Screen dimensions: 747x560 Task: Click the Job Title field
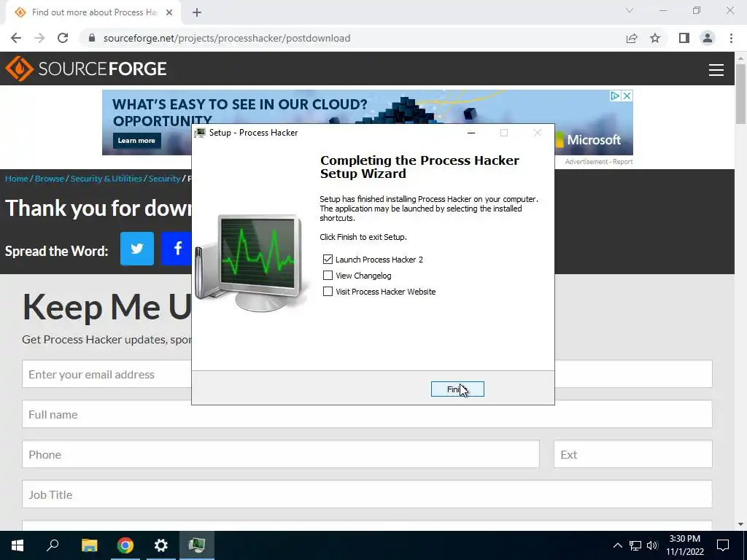click(x=367, y=494)
